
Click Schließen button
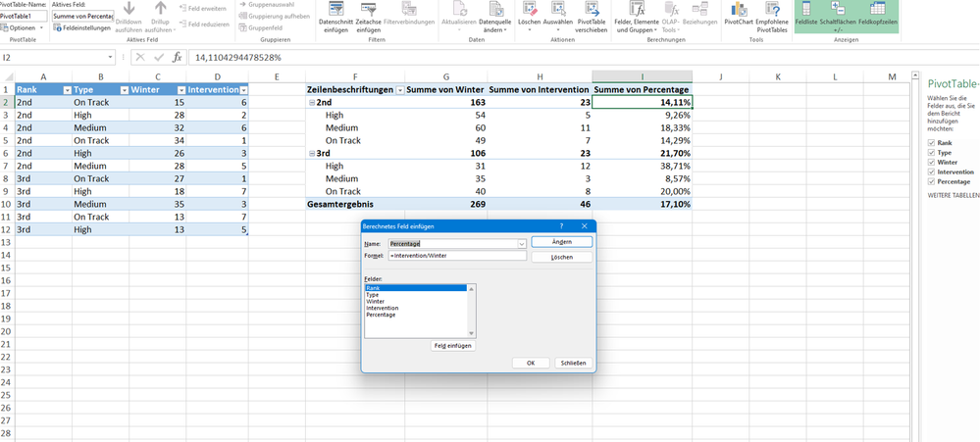573,363
